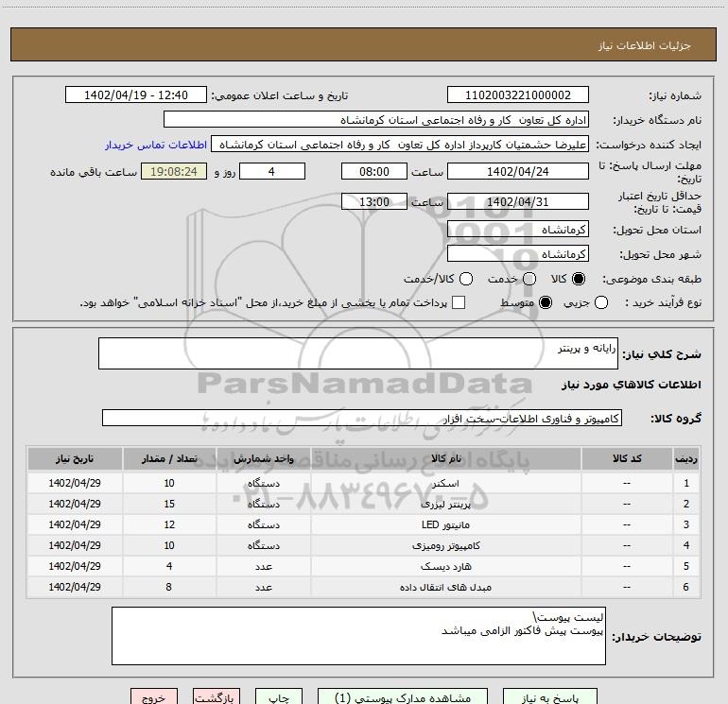Select the هارد دیسک item name cell

(445, 567)
